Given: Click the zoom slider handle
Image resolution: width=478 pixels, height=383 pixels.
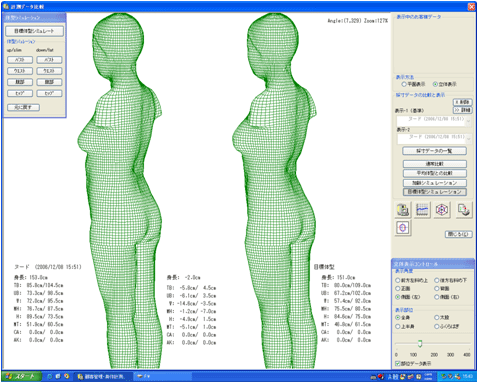Looking at the screenshot, I should click(x=420, y=343).
